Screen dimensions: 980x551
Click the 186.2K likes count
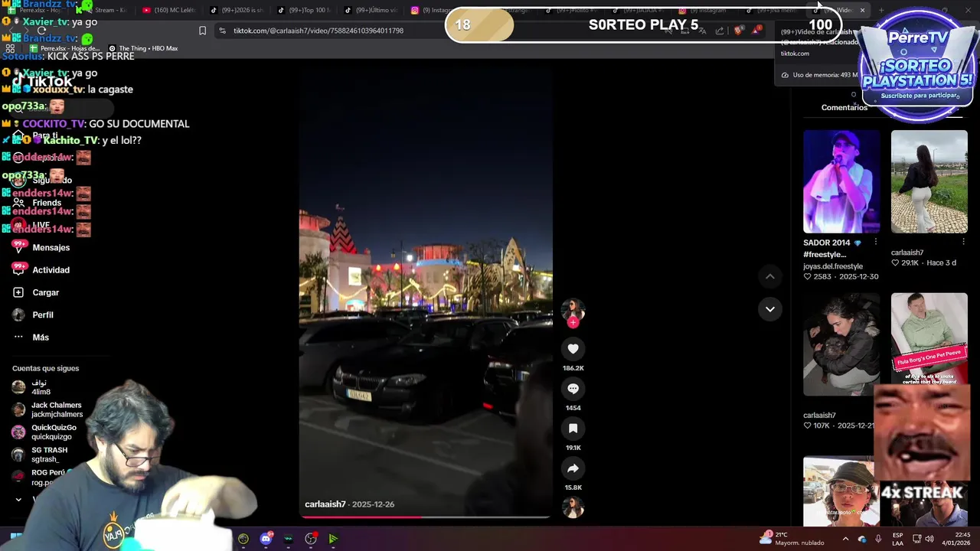pyautogui.click(x=573, y=368)
